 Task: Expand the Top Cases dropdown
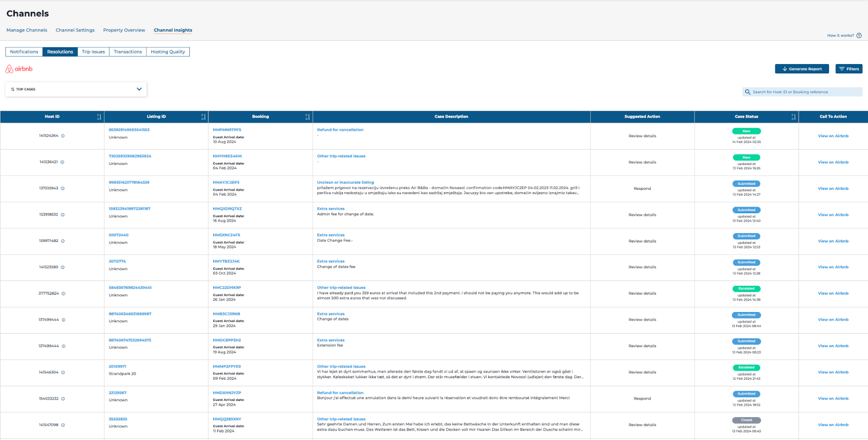point(139,90)
